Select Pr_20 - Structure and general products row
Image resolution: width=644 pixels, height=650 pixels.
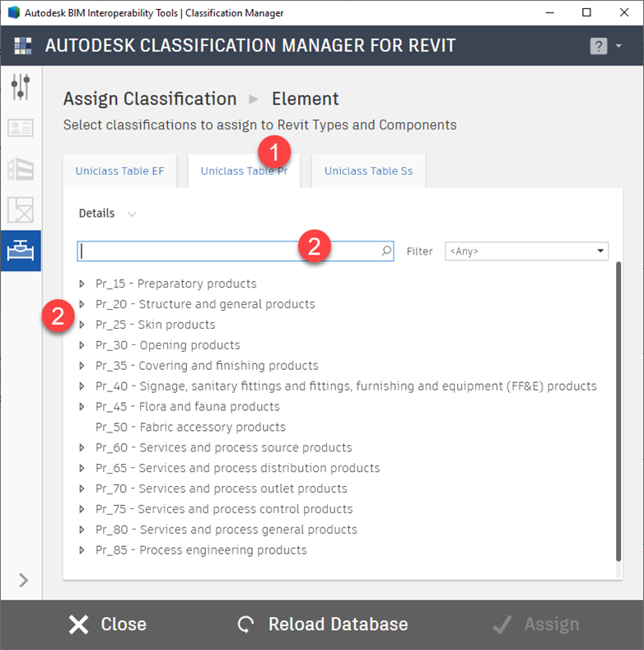(205, 304)
